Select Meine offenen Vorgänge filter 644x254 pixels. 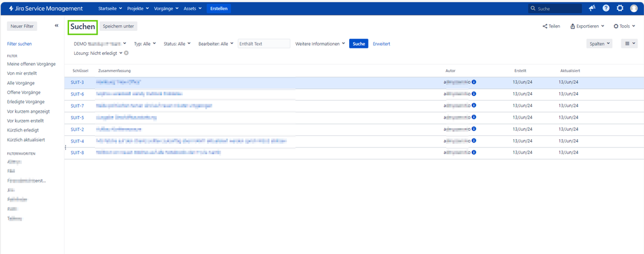tap(31, 64)
